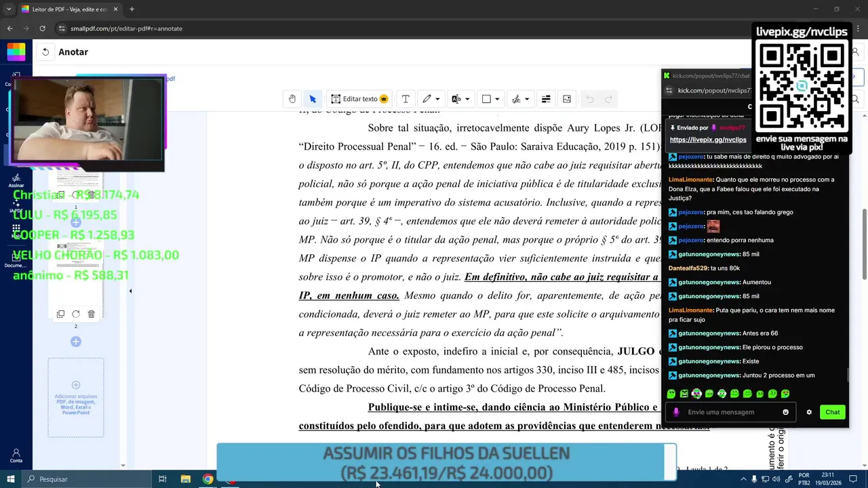Image resolution: width=868 pixels, height=488 pixels.
Task: Collapse the thumbnail panel arrow
Action: point(130,291)
